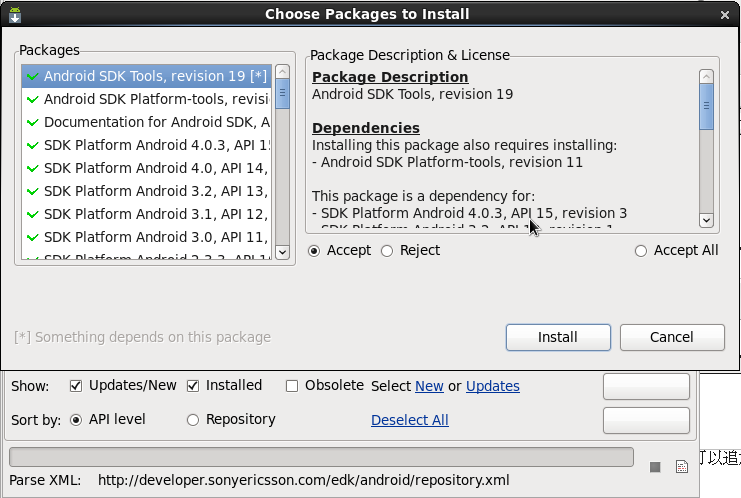Choose the Accept All option
741x498 pixels.
click(x=641, y=251)
